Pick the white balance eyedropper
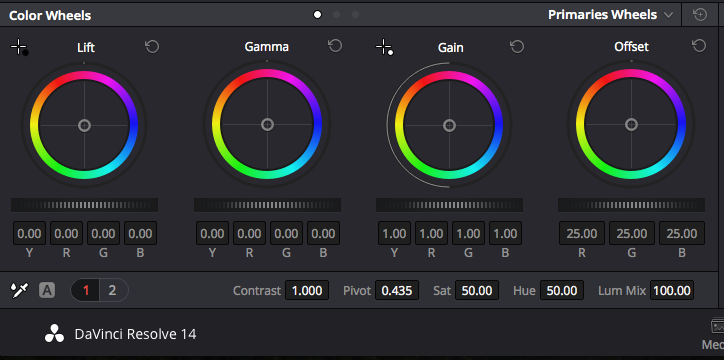The width and height of the screenshot is (724, 360). coord(19,290)
